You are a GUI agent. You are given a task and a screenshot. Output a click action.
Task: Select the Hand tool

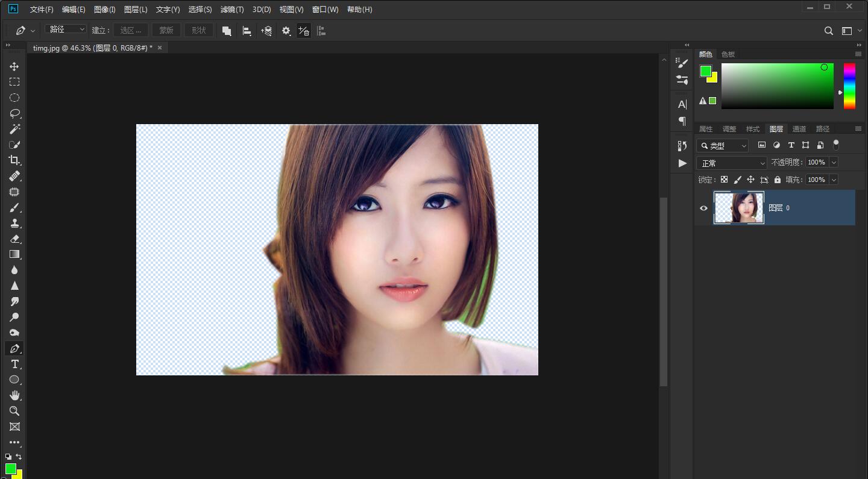pos(14,395)
